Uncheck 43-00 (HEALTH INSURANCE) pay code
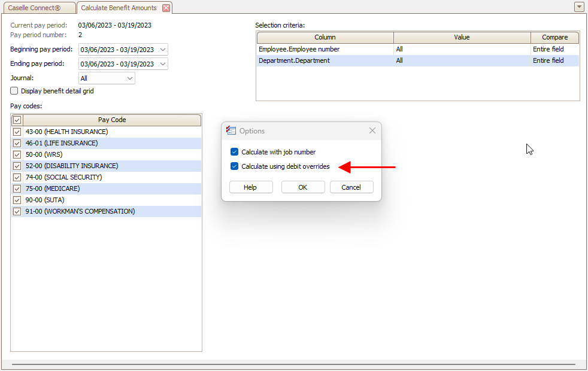The height and width of the screenshot is (371, 588). pos(17,132)
